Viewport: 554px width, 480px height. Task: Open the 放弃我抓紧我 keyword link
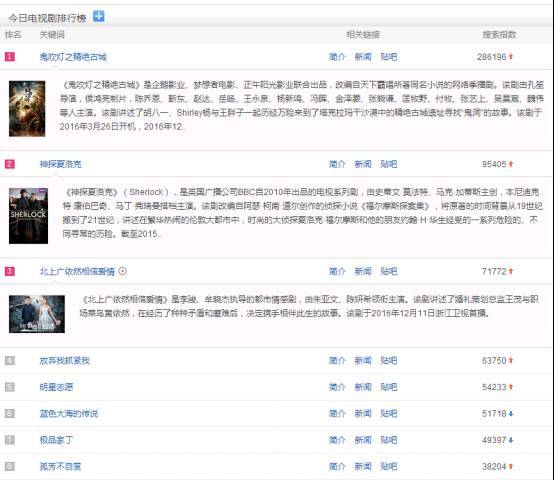point(65,361)
